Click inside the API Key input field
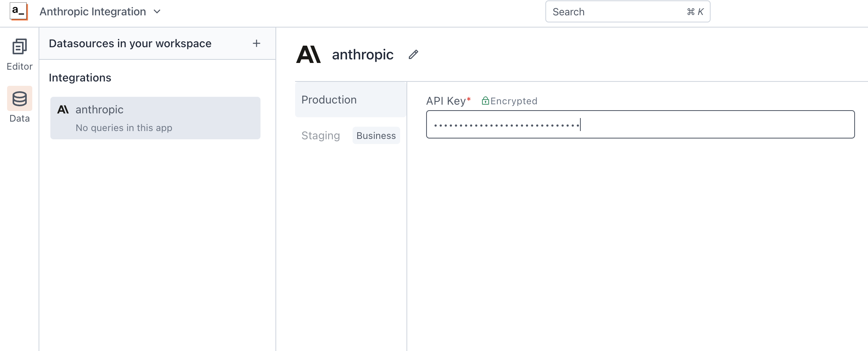 [640, 124]
